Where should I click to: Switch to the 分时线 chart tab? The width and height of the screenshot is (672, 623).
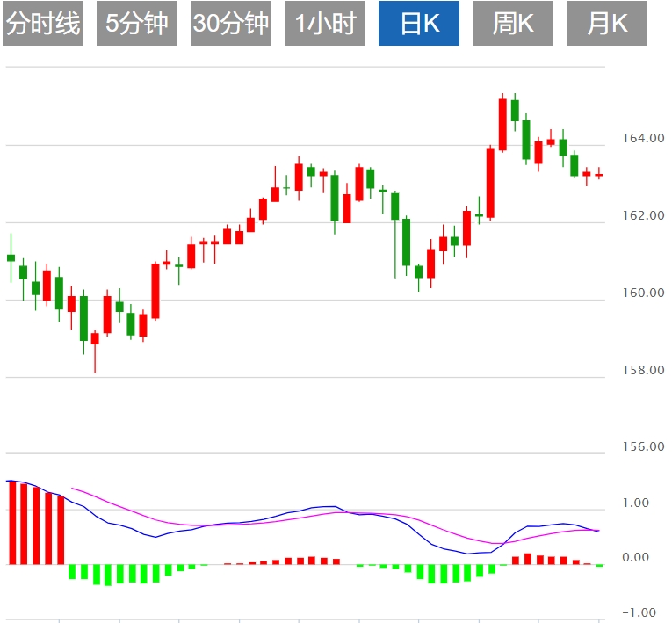pos(43,23)
